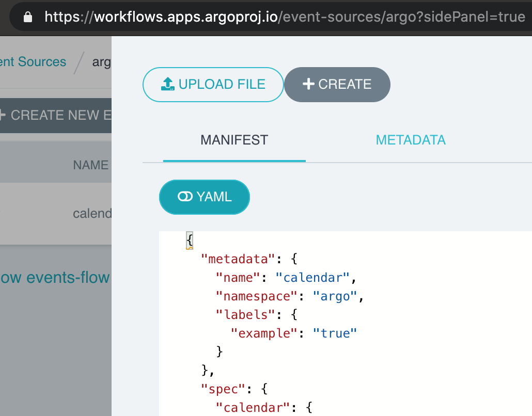
Task: Click the argo breadcrumb item
Action: click(x=101, y=62)
